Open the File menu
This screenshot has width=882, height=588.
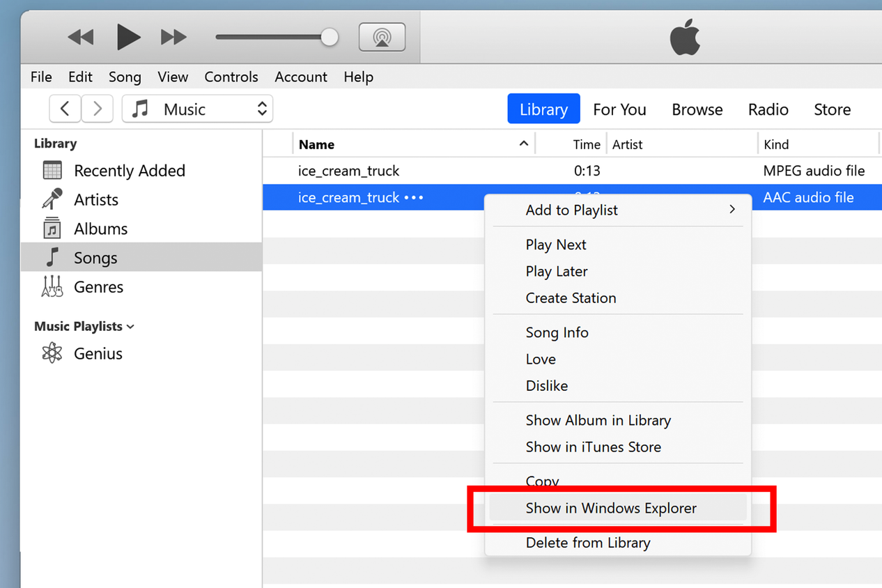(41, 77)
